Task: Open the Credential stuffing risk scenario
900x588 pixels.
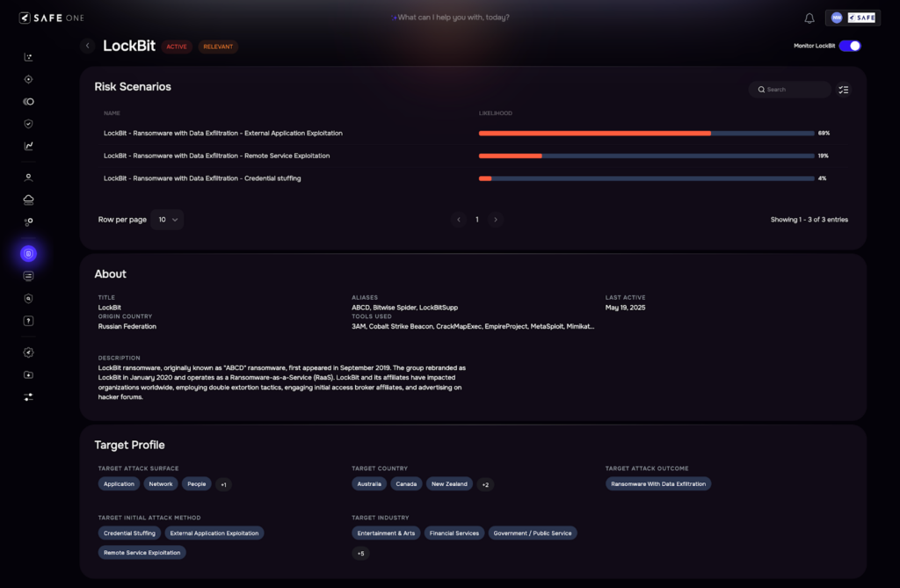Action: pyautogui.click(x=202, y=178)
